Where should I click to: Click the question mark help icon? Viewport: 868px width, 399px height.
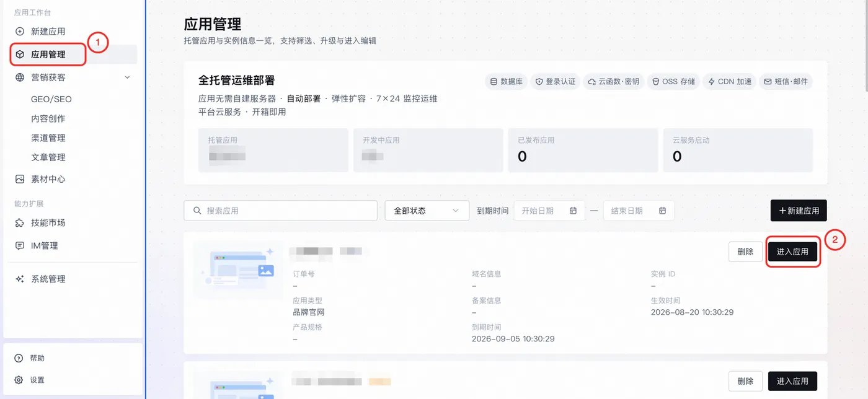tap(19, 358)
